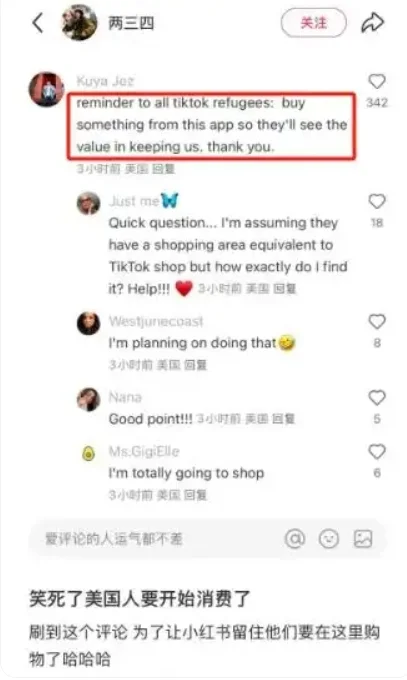Open Nana's username
Viewport: 407px width, 680px height.
coord(125,397)
